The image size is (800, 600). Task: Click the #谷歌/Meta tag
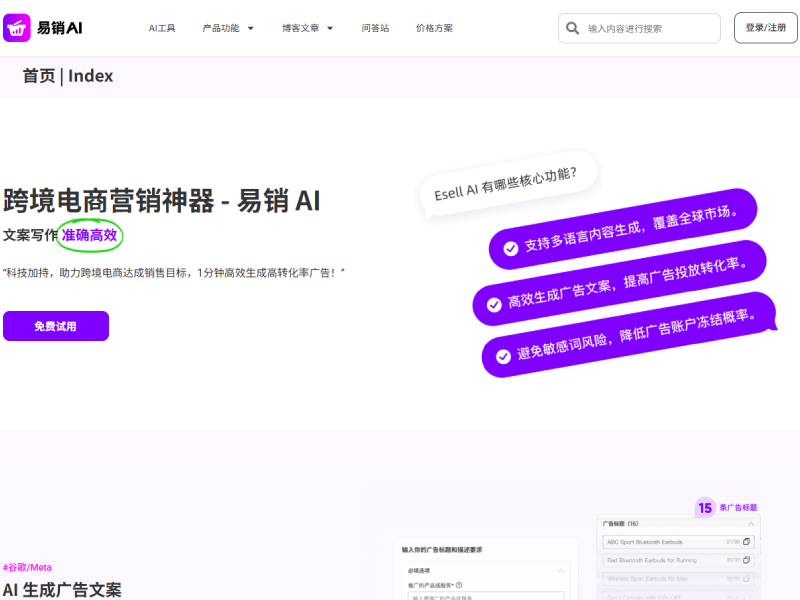pos(28,567)
